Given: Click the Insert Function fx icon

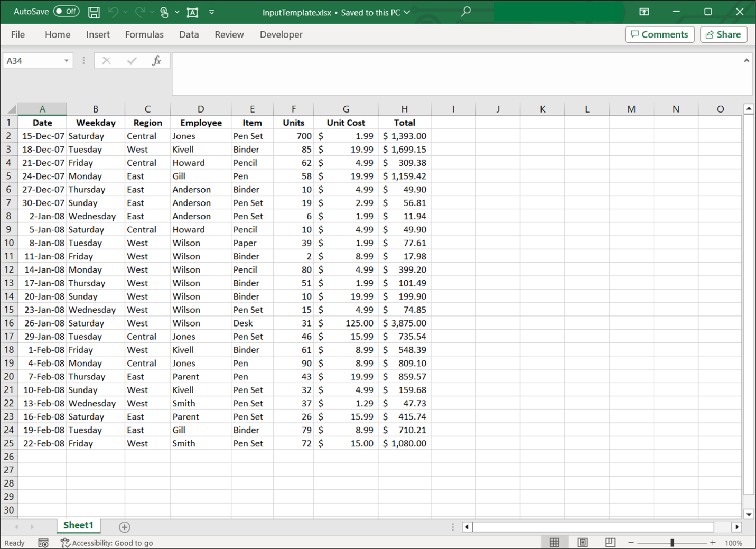Looking at the screenshot, I should tap(156, 61).
